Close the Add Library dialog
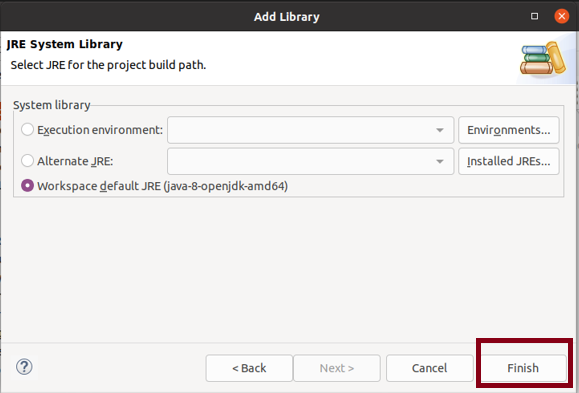 (x=562, y=16)
